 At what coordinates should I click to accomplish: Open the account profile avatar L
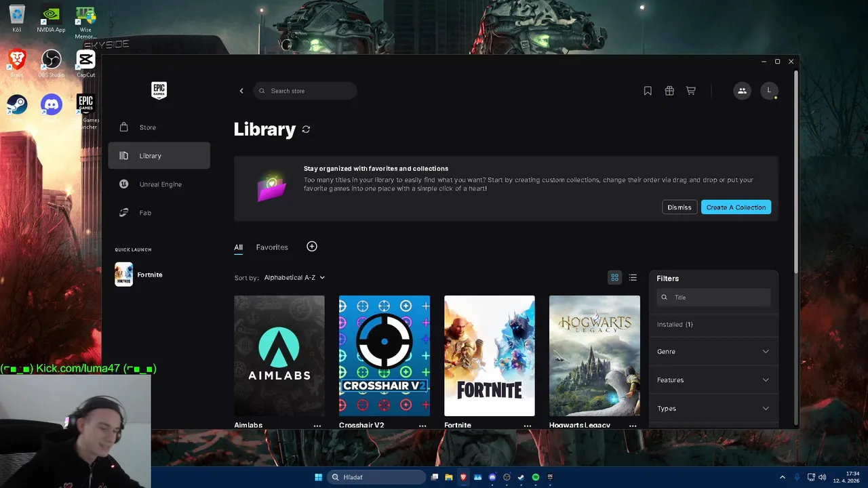click(x=769, y=91)
